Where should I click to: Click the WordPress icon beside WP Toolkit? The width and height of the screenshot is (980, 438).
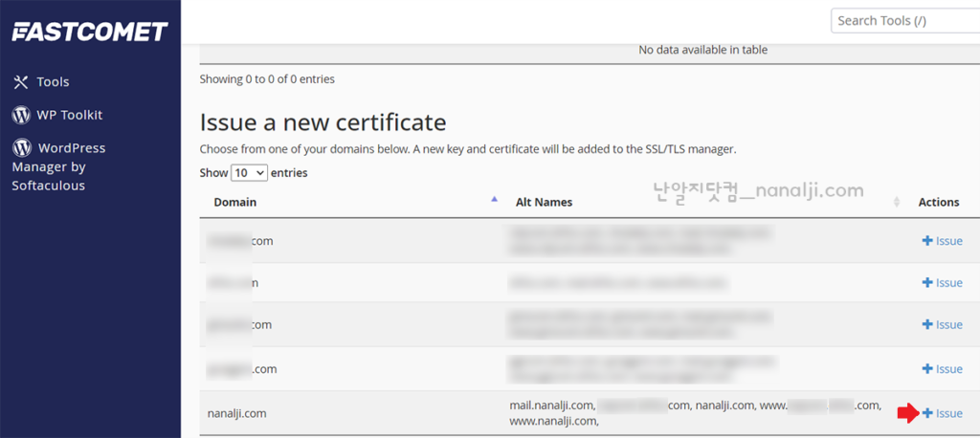tap(21, 115)
